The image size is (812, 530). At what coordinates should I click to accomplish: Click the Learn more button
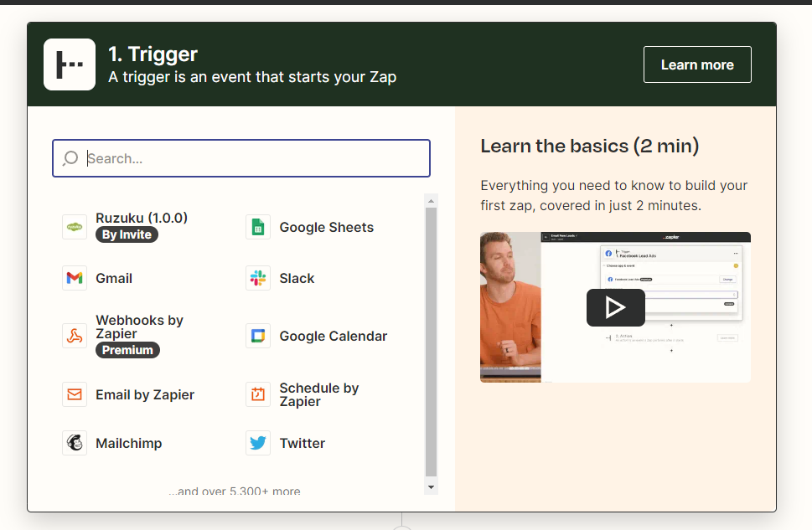pyautogui.click(x=697, y=64)
